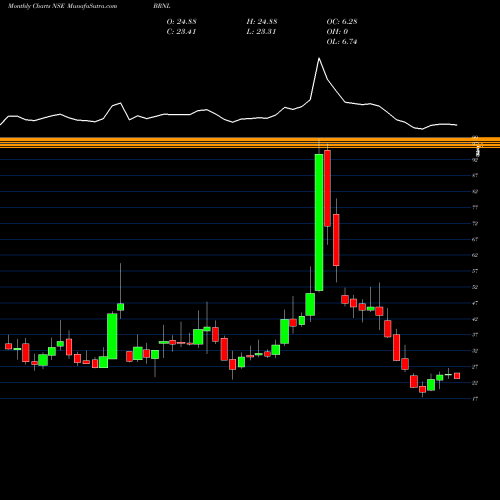Screen dimensions: 500x500
Task: Click the last red candlestick at the right end
Action: tap(457, 376)
